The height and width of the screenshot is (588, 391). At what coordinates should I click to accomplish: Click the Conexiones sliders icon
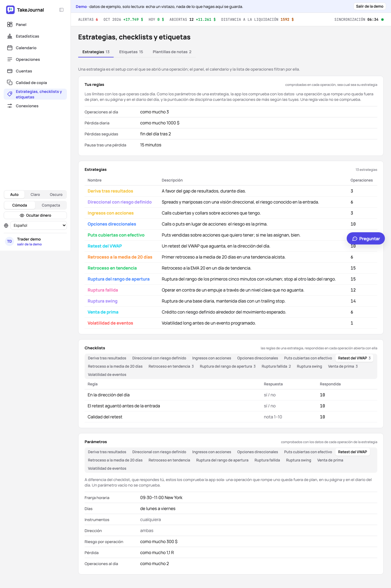click(10, 106)
